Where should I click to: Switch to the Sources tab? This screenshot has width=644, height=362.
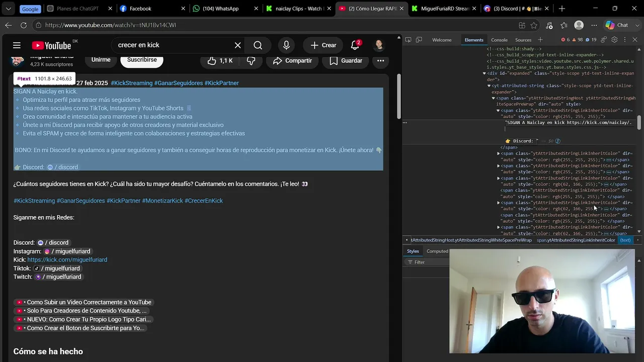tap(523, 40)
